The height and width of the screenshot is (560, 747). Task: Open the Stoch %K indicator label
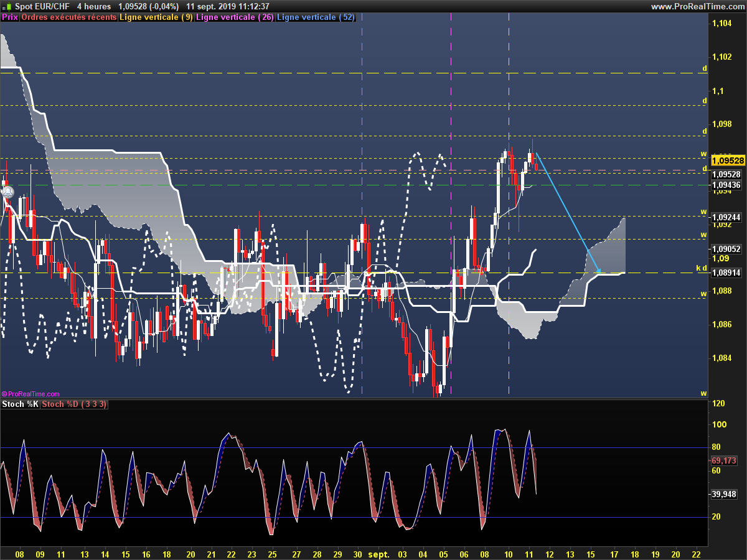(21, 404)
